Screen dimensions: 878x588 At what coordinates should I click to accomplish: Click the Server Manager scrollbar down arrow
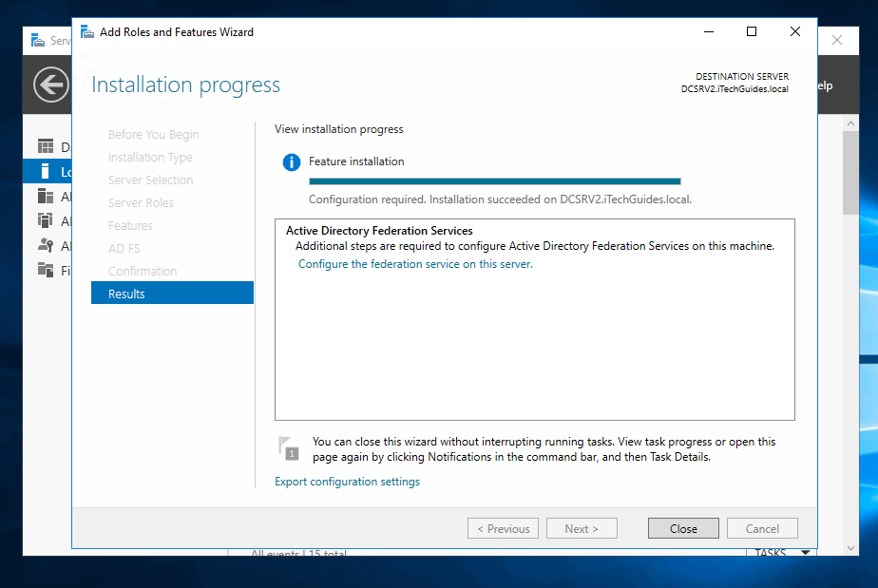[x=850, y=548]
